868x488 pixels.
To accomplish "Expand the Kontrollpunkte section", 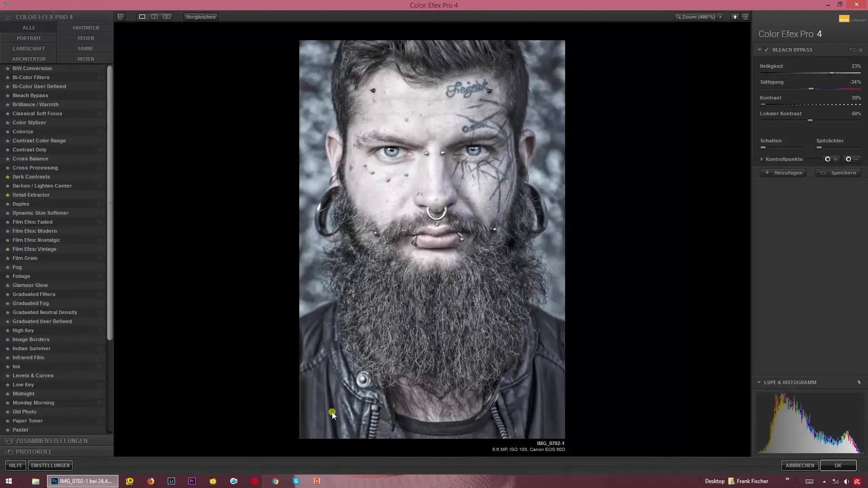I will pyautogui.click(x=762, y=159).
